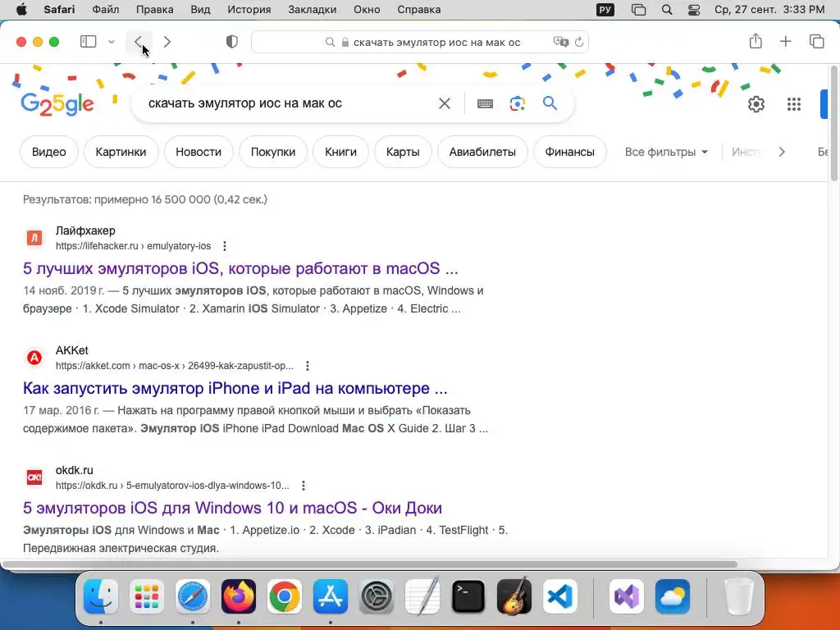The height and width of the screenshot is (630, 840).
Task: Switch to the Новости filter
Action: point(199,152)
